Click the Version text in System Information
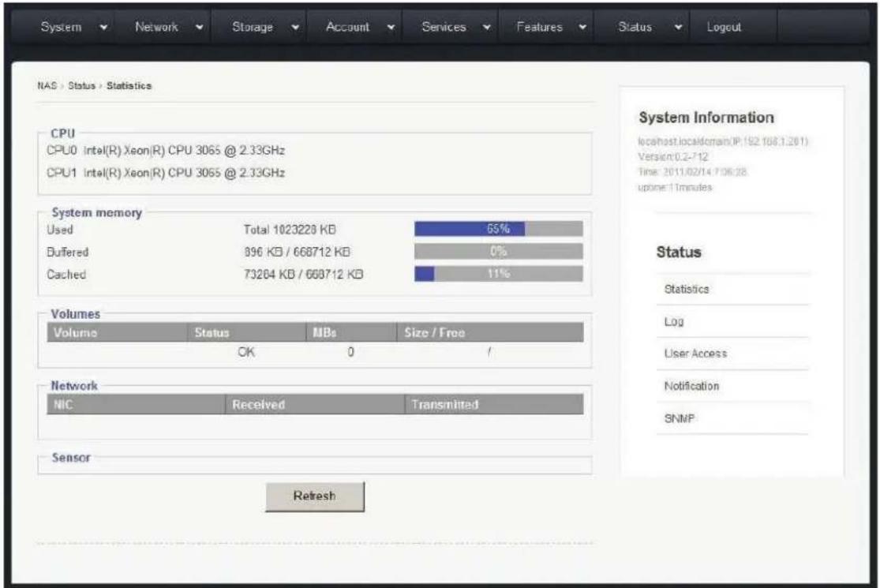Screen dimensions: 880x588 673,156
